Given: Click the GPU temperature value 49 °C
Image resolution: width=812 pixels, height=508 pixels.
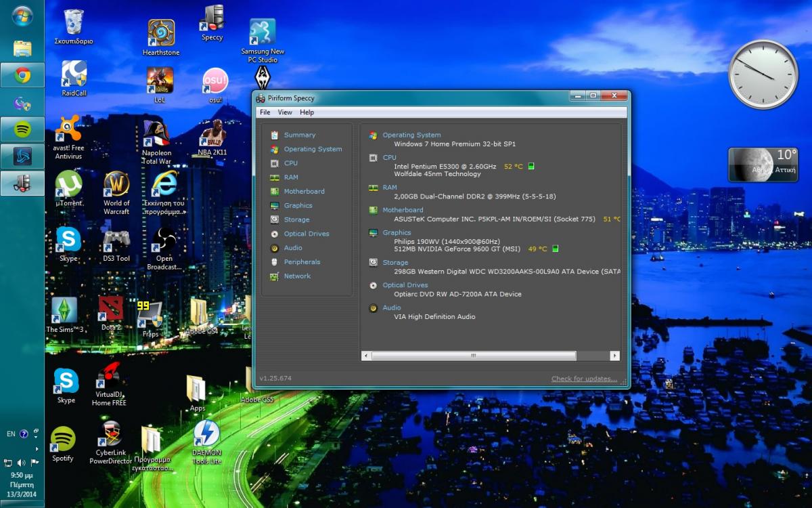Looking at the screenshot, I should click(x=537, y=249).
